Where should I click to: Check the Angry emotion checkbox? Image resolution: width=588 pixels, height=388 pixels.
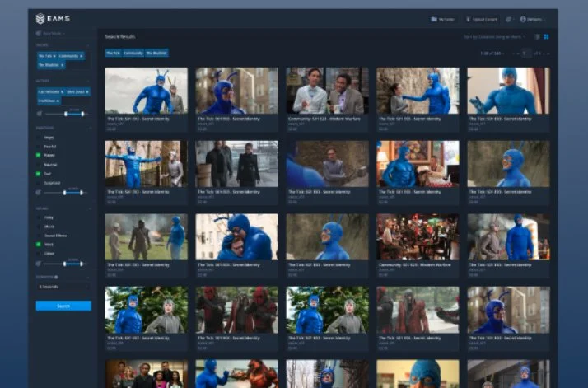pyautogui.click(x=38, y=138)
